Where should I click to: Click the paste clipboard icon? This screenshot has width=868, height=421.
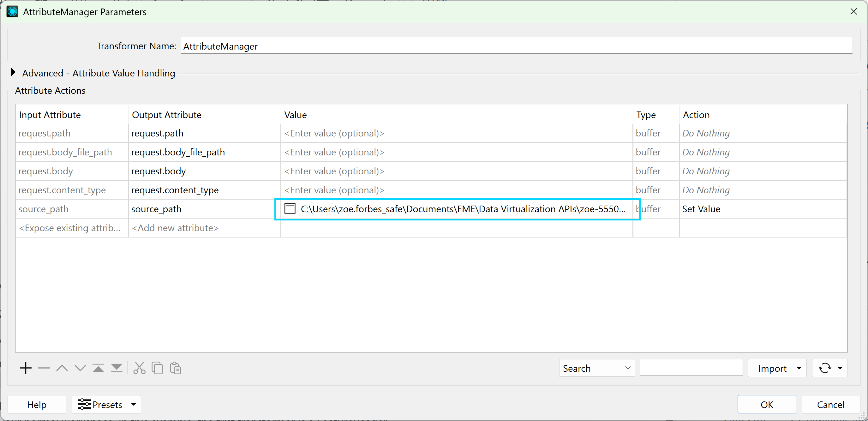(x=176, y=368)
